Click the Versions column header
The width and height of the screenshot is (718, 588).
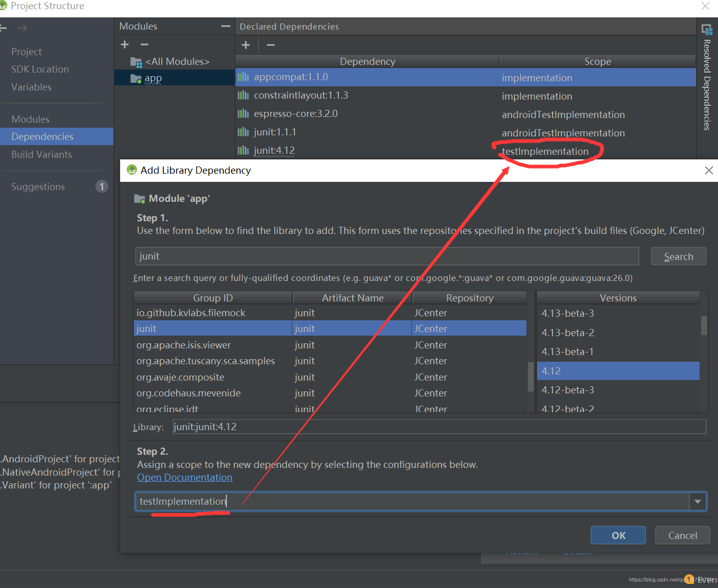click(618, 298)
